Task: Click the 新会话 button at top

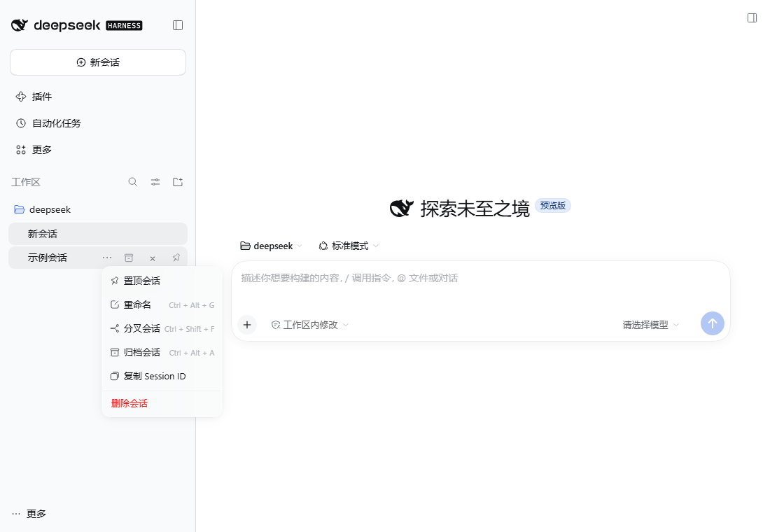Action: tap(98, 62)
